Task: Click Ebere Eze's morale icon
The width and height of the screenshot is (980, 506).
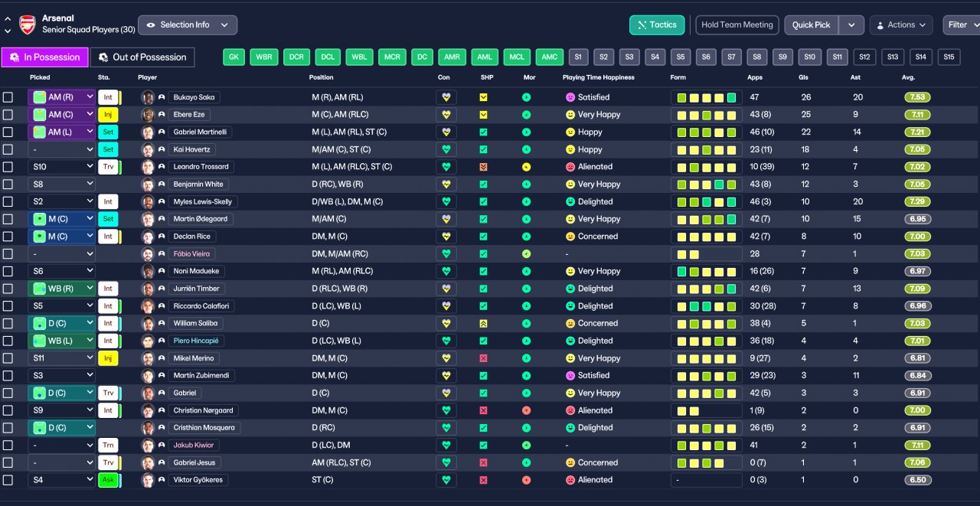Action: point(526,115)
